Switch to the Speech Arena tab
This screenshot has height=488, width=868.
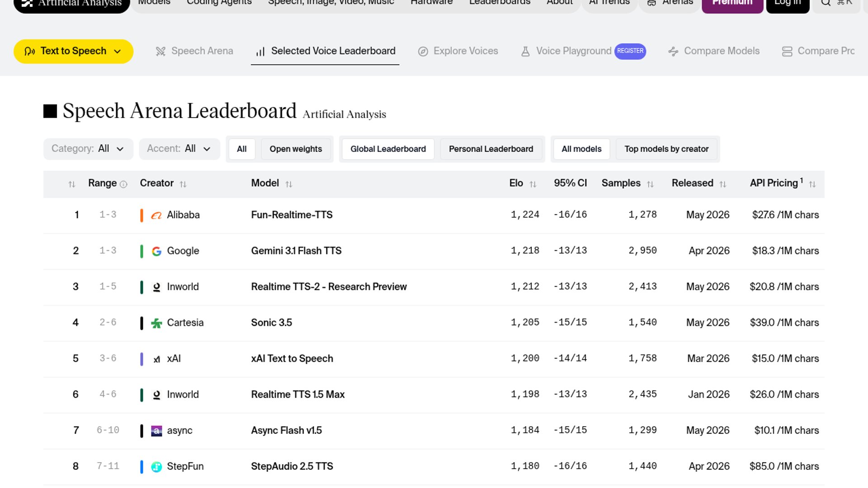click(194, 51)
